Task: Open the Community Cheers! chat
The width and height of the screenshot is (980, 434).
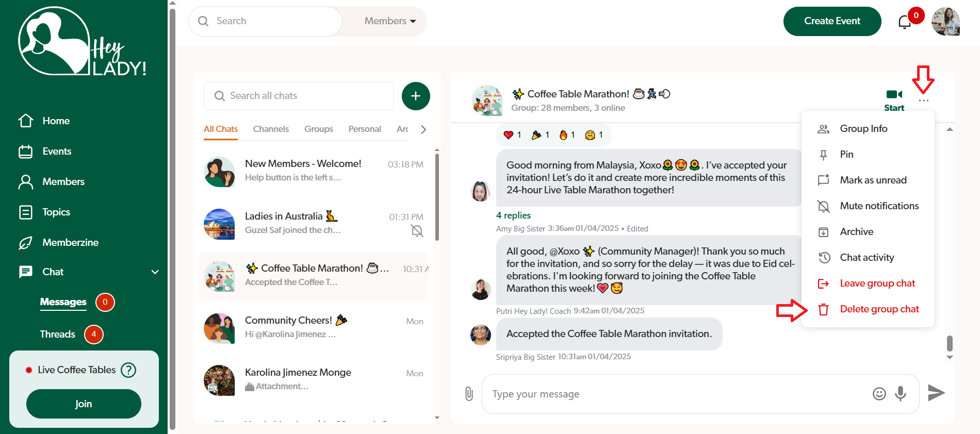Action: (314, 328)
